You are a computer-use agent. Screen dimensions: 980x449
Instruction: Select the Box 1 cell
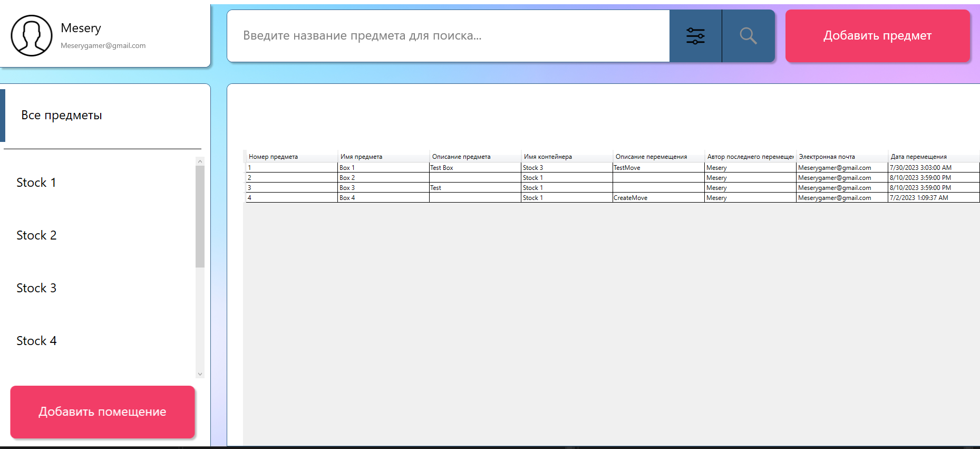click(x=383, y=168)
